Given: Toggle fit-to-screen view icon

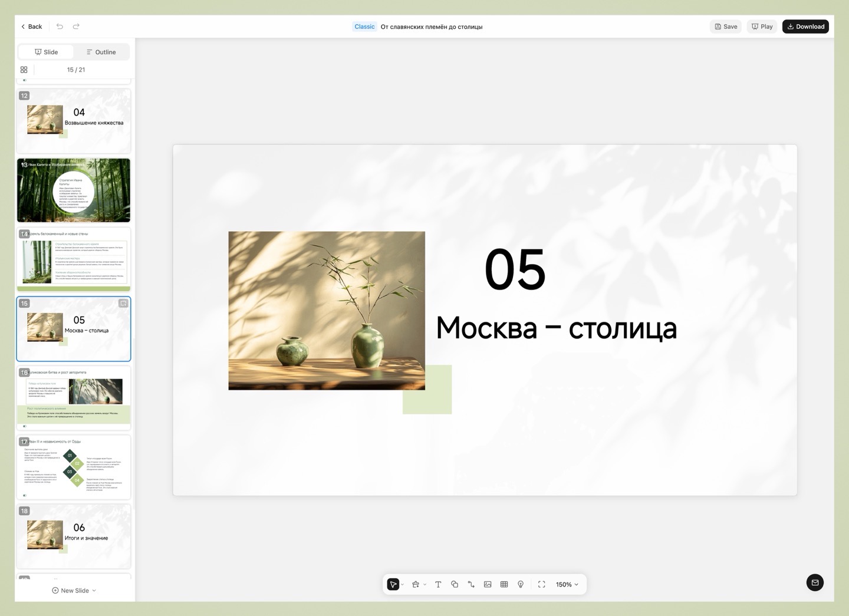Looking at the screenshot, I should pyautogui.click(x=542, y=584).
